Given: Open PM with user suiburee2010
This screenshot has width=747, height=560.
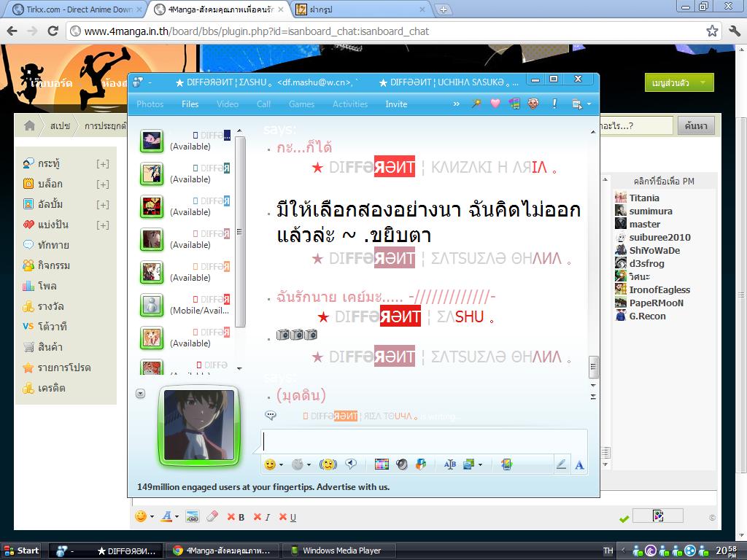Looking at the screenshot, I should pos(659,238).
